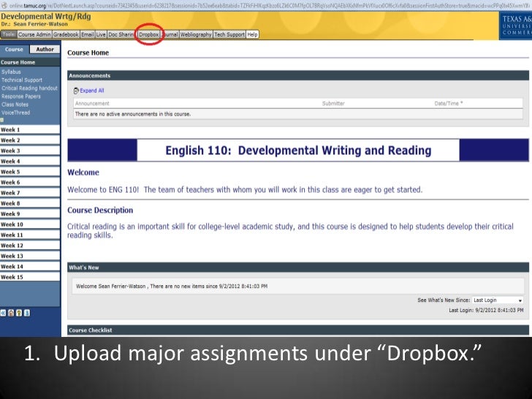Sort announcements by the Submitter column
This screenshot has width=532, height=399.
point(333,104)
